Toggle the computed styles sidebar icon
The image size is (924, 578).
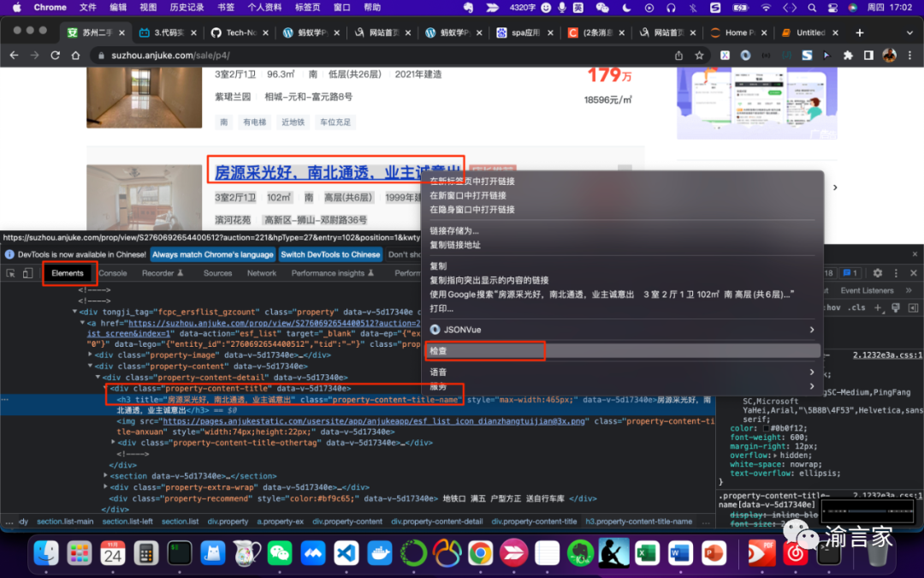[x=914, y=308]
